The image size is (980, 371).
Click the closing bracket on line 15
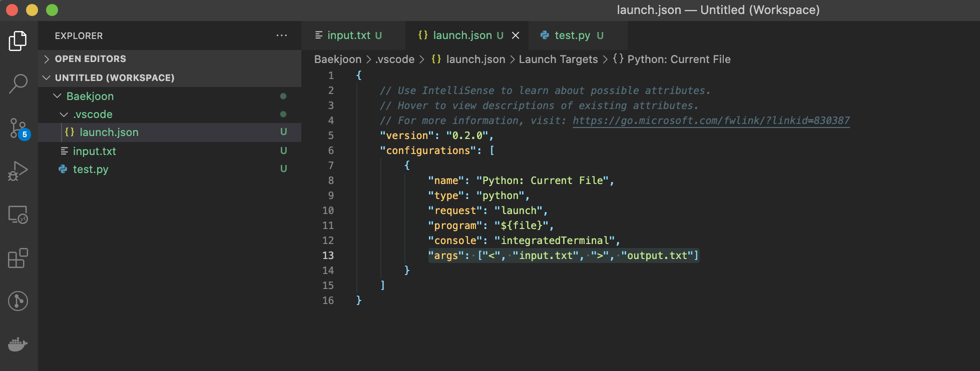click(x=382, y=285)
